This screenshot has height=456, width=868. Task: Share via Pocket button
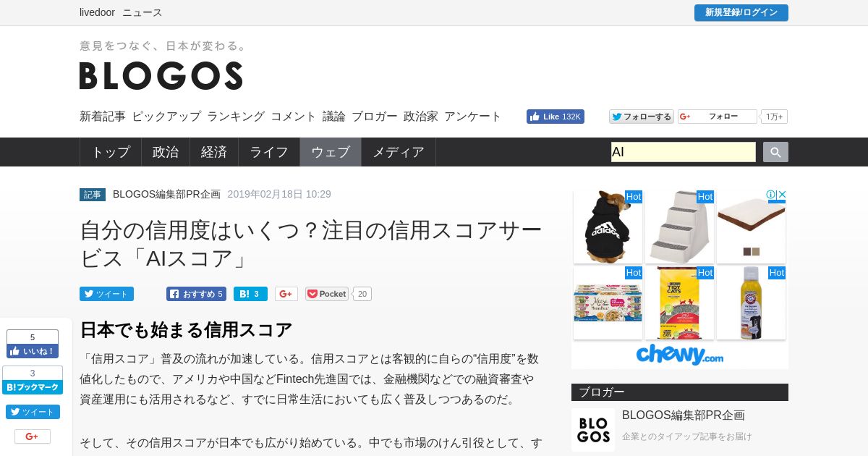tap(327, 294)
